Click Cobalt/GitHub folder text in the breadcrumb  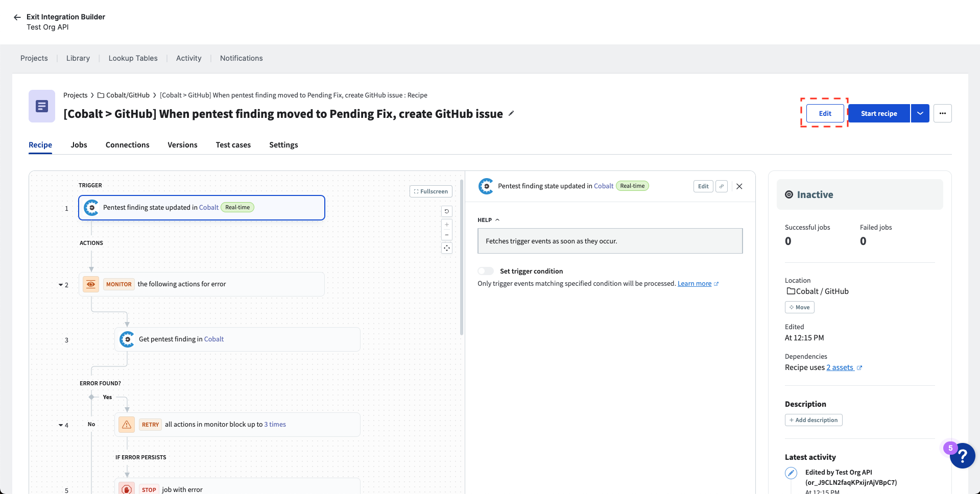(x=128, y=95)
